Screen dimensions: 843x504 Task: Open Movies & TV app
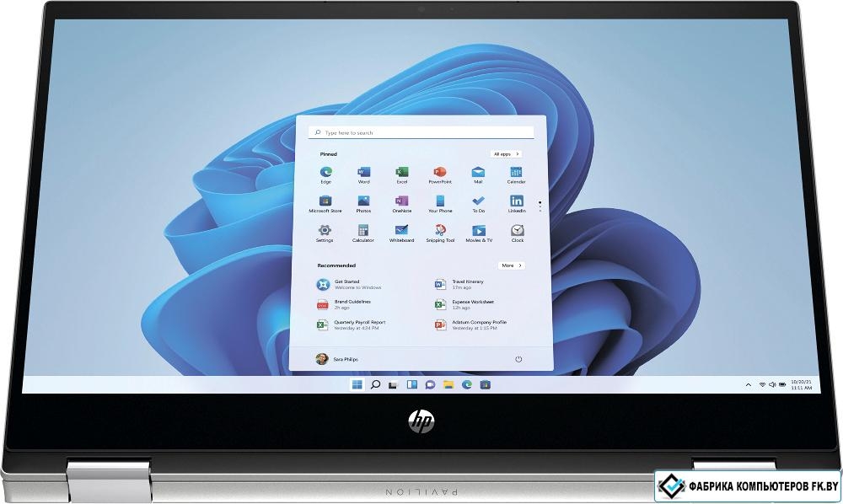click(479, 233)
